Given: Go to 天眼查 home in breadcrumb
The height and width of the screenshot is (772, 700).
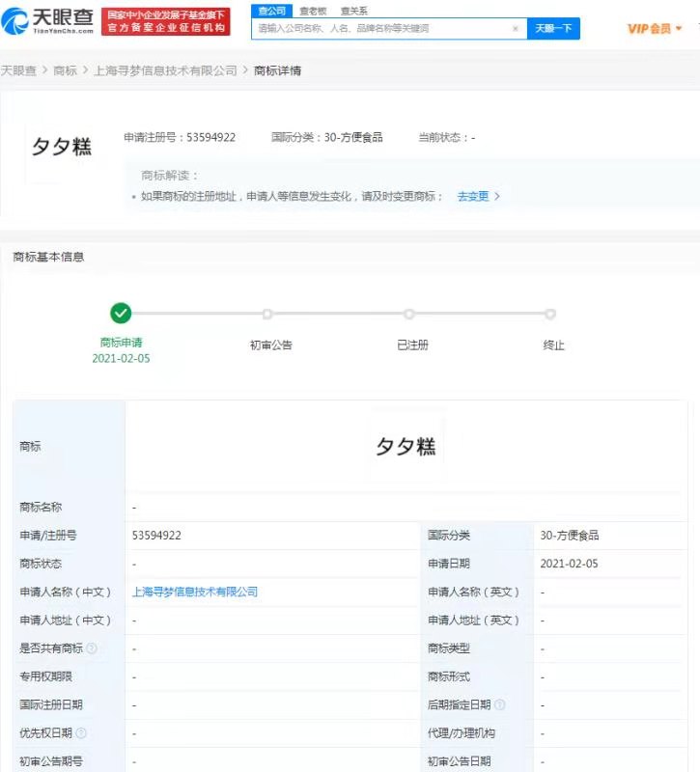Looking at the screenshot, I should click(x=18, y=70).
